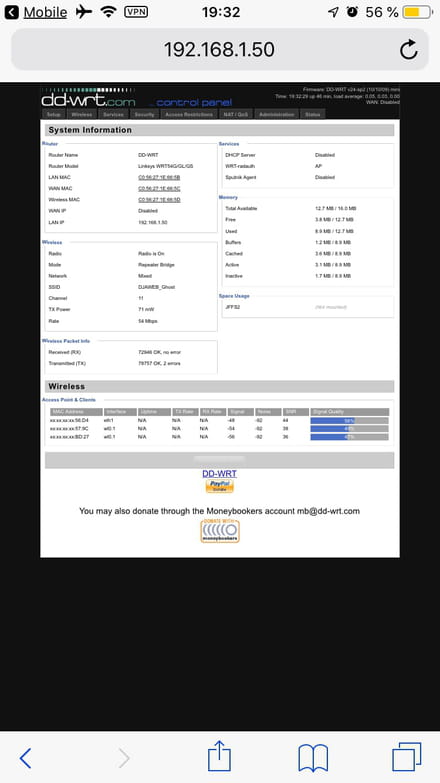Click the LAN MAC address link
440x783 pixels.
point(159,177)
